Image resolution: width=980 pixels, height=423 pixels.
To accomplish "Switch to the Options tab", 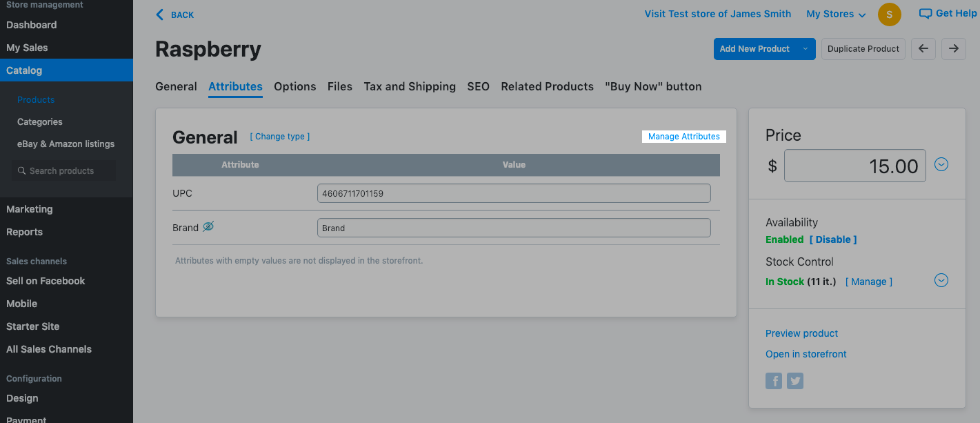I will 294,86.
